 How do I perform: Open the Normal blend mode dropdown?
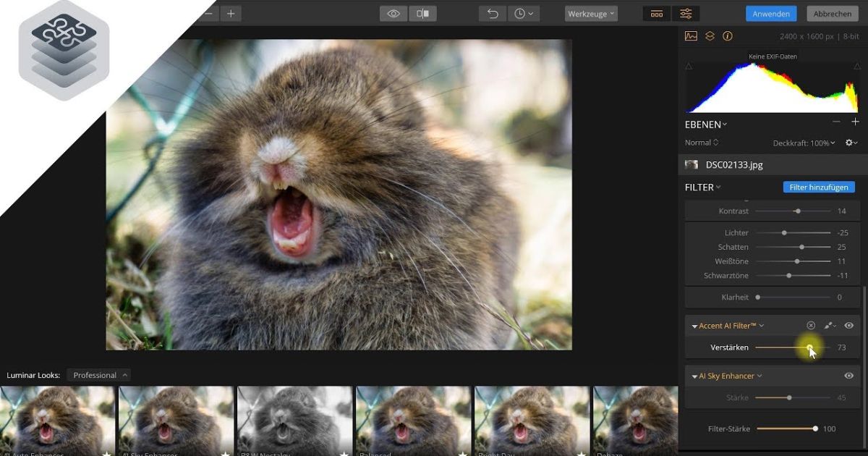point(700,142)
